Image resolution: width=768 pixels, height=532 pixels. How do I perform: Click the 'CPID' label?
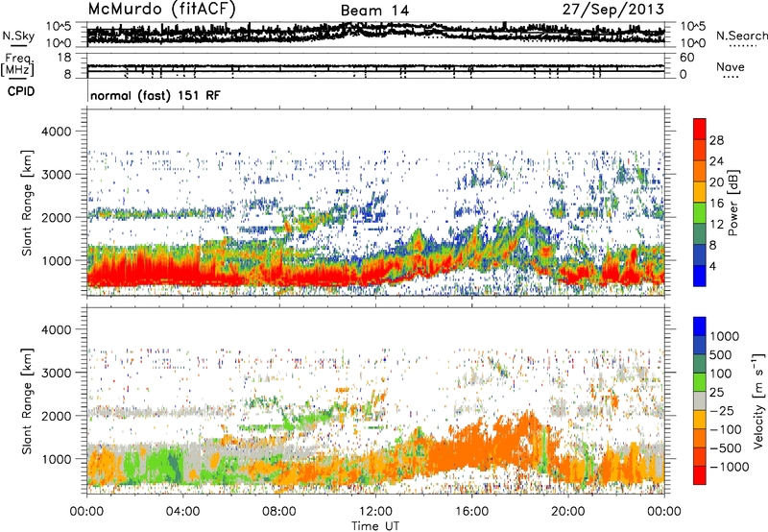coord(21,91)
